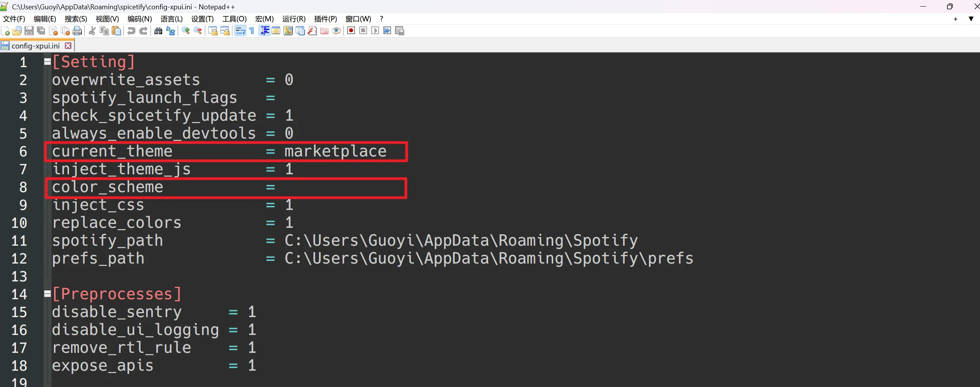980x387 pixels.
Task: Run macro multiple times icon
Action: (387, 31)
